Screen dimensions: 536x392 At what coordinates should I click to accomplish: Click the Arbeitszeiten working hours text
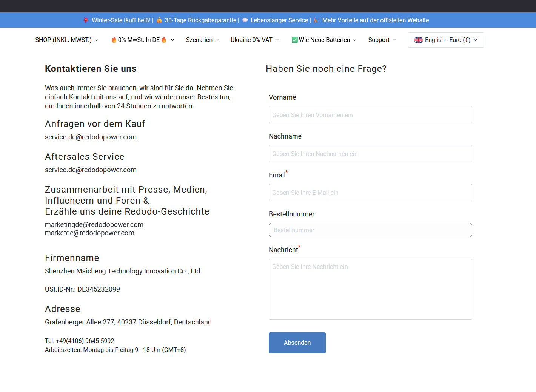(116, 350)
